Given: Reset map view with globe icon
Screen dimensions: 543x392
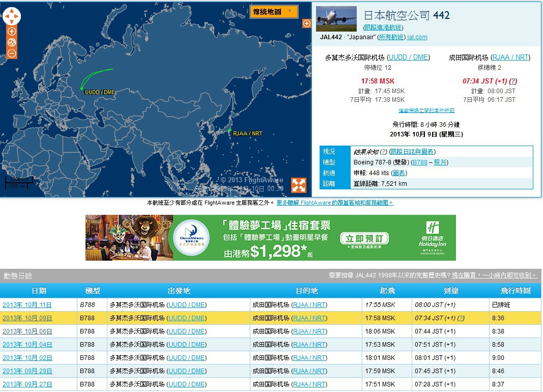Looking at the screenshot, I should [x=12, y=43].
